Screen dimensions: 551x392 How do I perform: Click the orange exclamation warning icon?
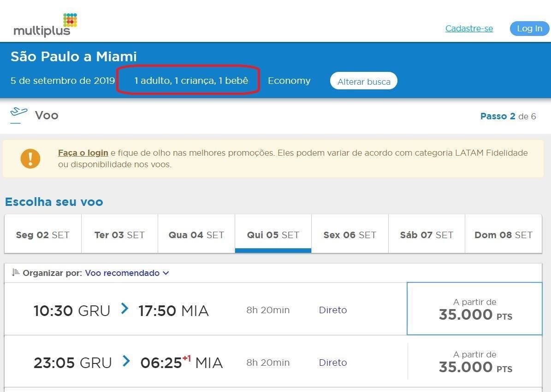click(30, 158)
